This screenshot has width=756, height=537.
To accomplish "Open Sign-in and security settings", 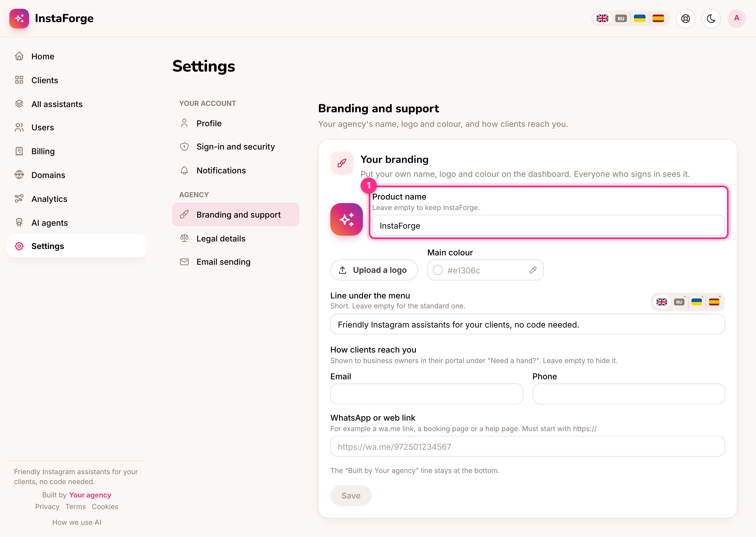I will pyautogui.click(x=236, y=147).
